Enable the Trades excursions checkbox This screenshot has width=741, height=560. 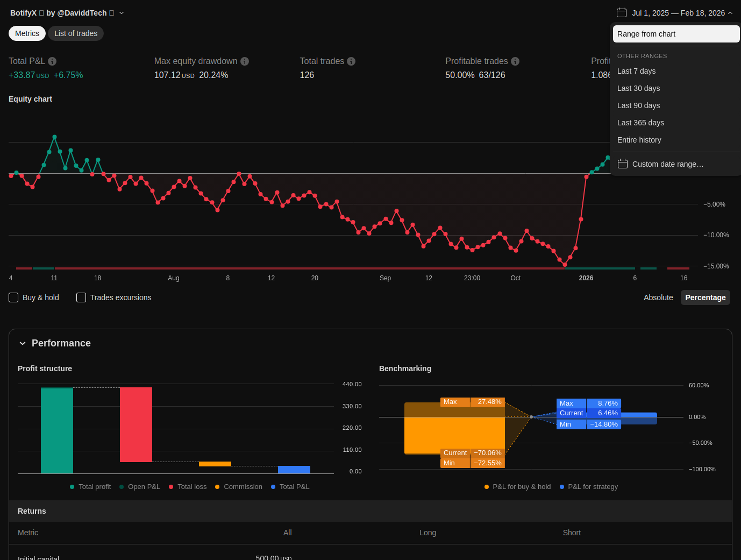pos(81,297)
